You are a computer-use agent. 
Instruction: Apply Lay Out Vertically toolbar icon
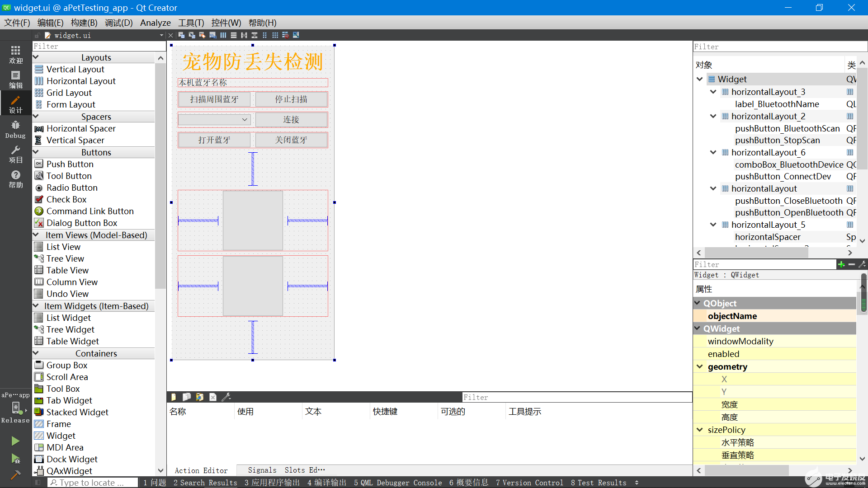(x=233, y=35)
